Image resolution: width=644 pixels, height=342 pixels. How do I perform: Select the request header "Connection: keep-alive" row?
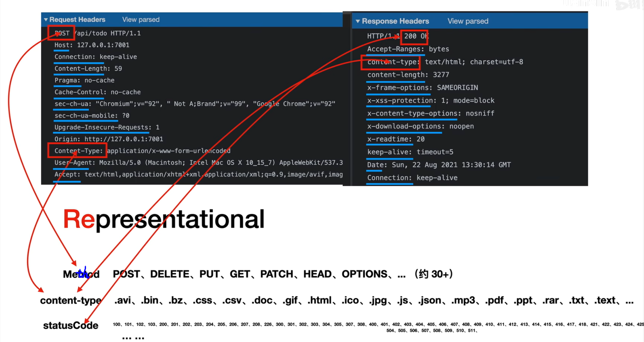(x=96, y=57)
